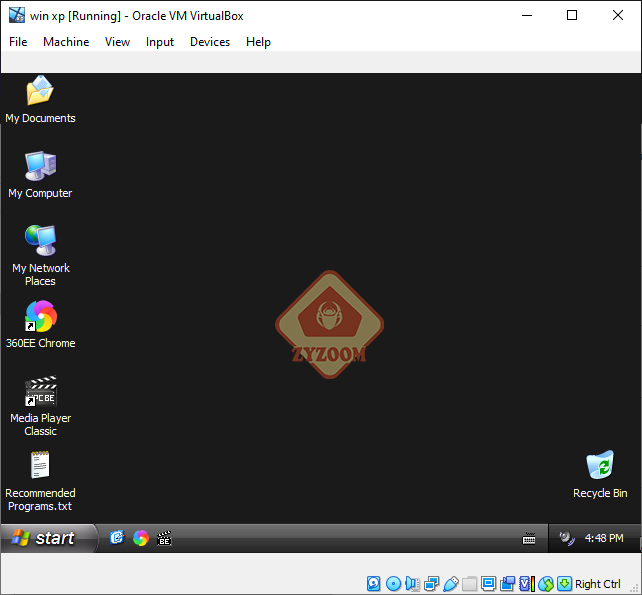The width and height of the screenshot is (642, 595).
Task: Click the mouse integration indicator in status bar
Action: click(x=546, y=584)
